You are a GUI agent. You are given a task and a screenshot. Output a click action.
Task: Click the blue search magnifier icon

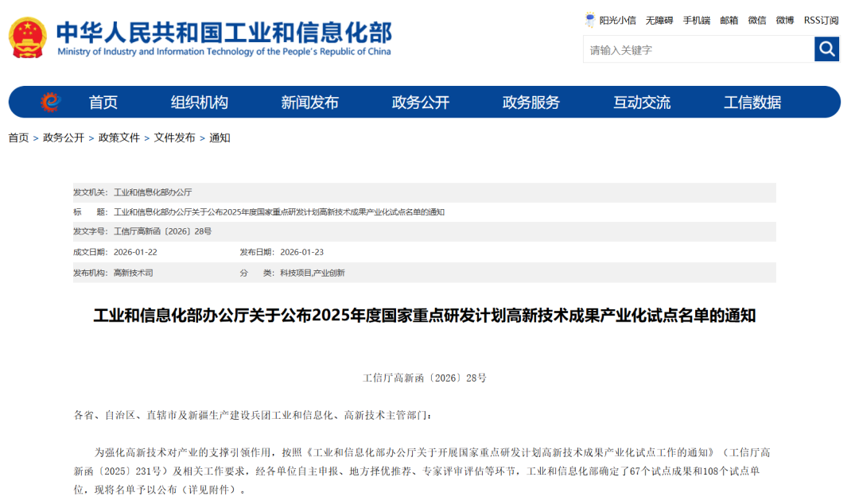(826, 48)
